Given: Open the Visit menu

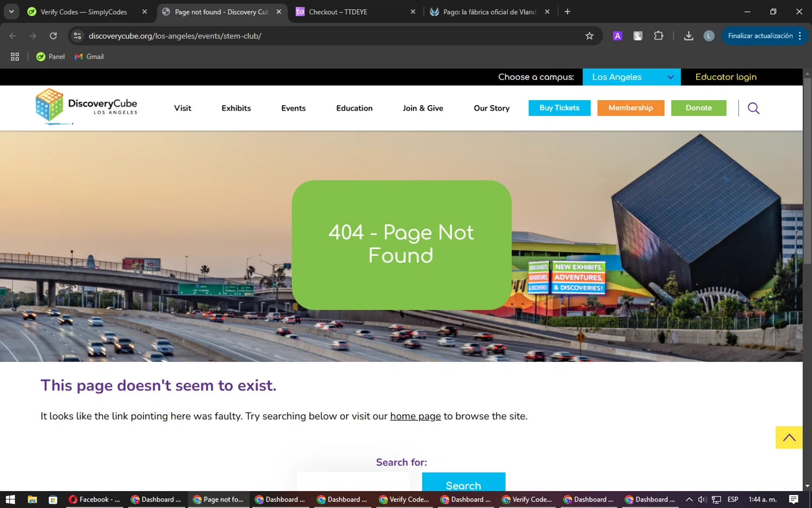Looking at the screenshot, I should 182,108.
